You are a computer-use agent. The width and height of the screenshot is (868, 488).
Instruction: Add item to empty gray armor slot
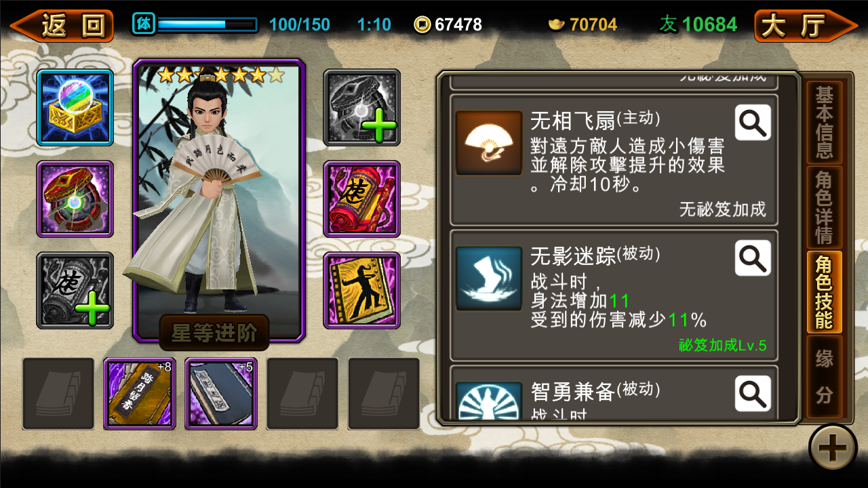[362, 107]
